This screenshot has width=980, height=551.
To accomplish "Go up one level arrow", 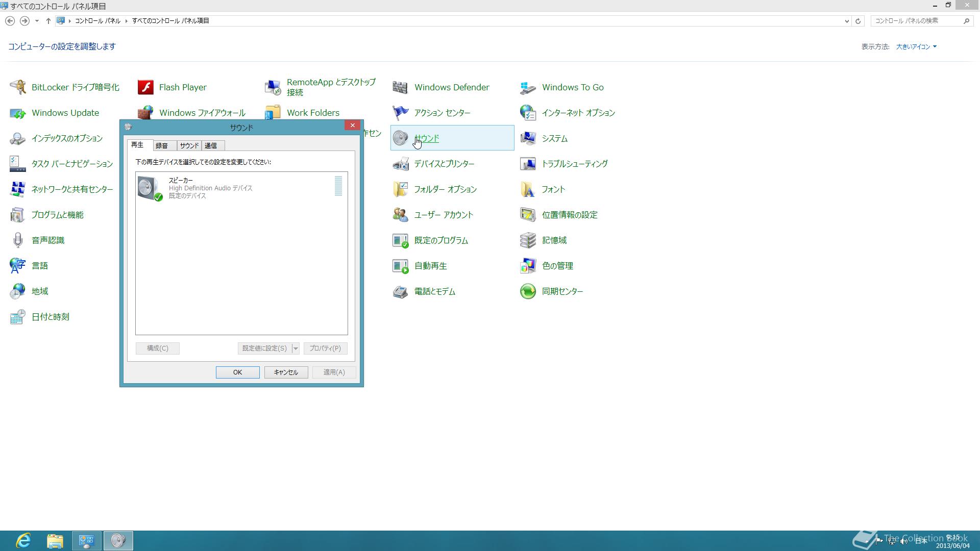I will [x=48, y=21].
